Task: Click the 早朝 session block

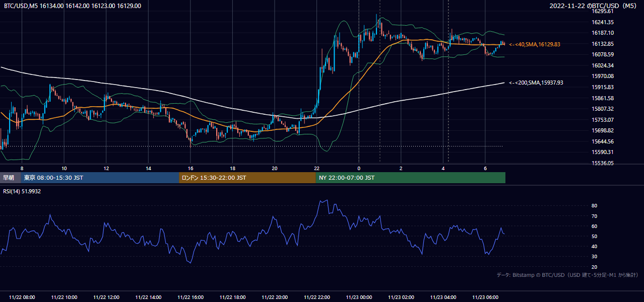Action: (10, 178)
